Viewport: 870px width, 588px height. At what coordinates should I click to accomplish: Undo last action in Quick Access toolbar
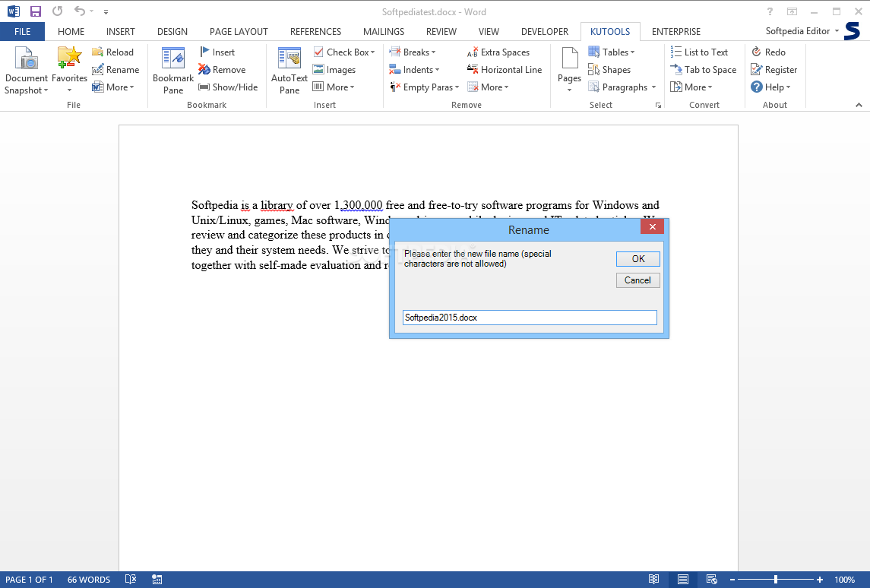pos(80,11)
